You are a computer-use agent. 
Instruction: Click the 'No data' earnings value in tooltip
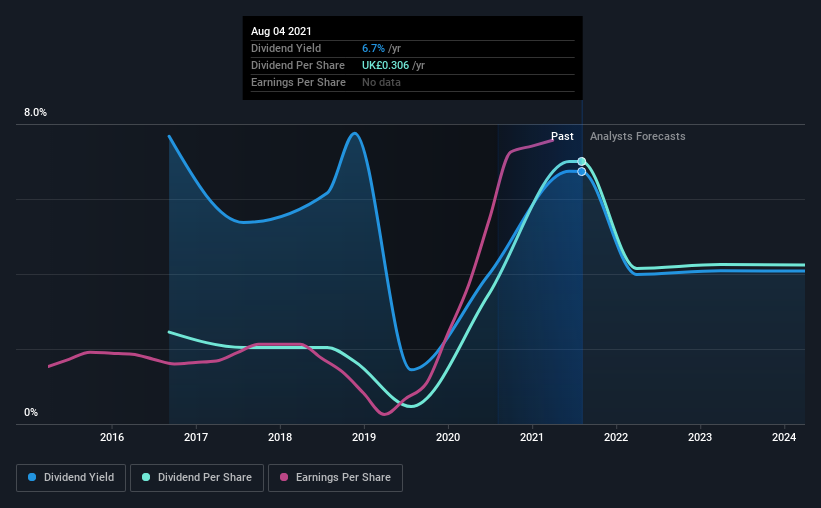381,83
